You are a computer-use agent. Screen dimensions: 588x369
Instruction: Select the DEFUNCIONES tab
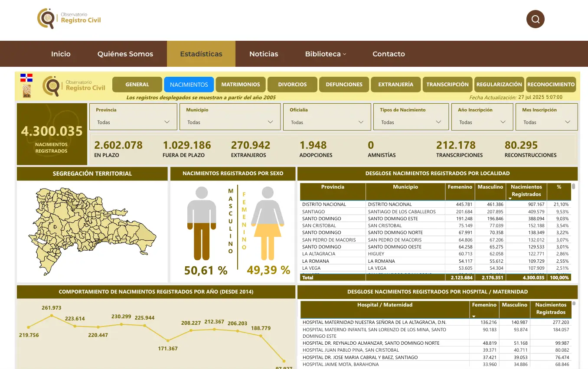(x=344, y=85)
